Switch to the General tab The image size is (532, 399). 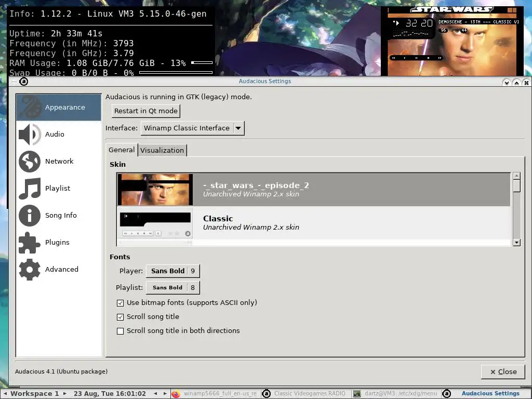[x=122, y=150]
